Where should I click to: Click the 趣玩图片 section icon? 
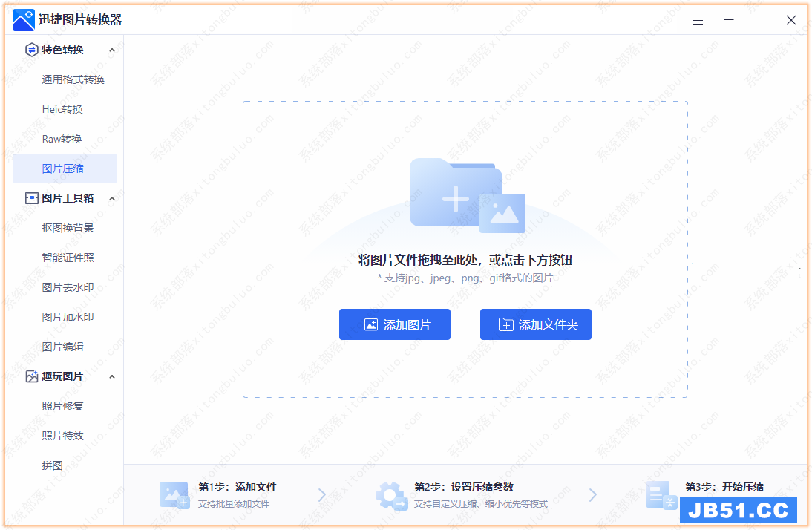point(31,376)
